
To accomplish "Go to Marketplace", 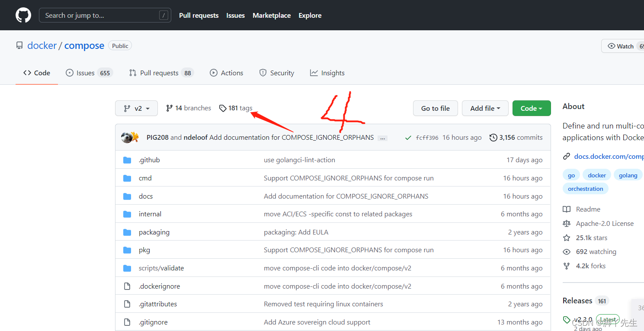I will point(272,15).
